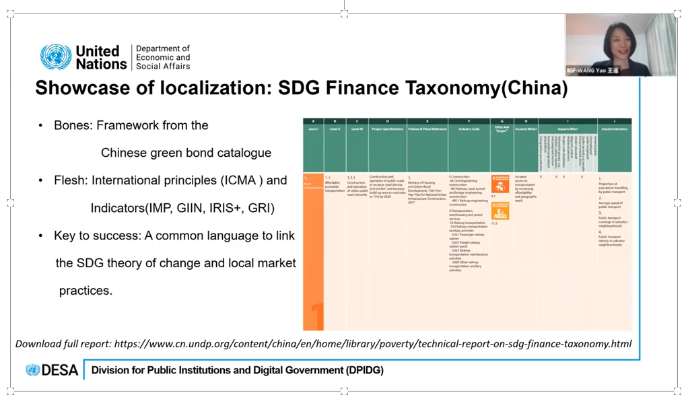
Task: Click the bottom-center selection handle
Action: 344,391
